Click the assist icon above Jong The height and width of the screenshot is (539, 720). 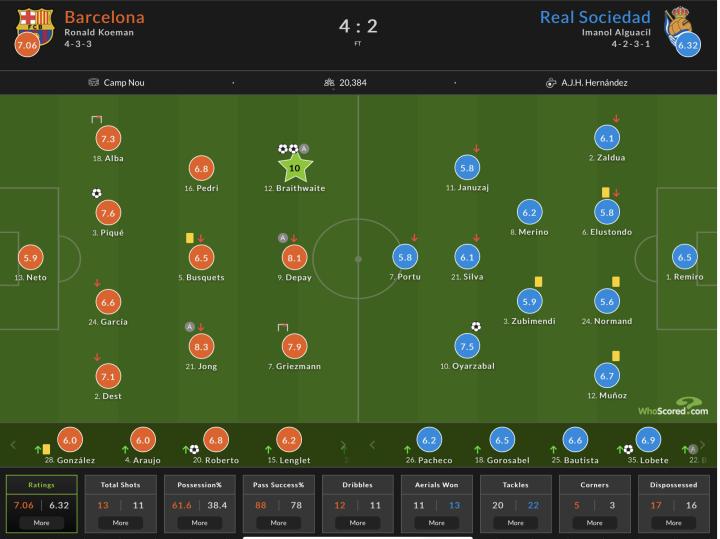(x=189, y=326)
